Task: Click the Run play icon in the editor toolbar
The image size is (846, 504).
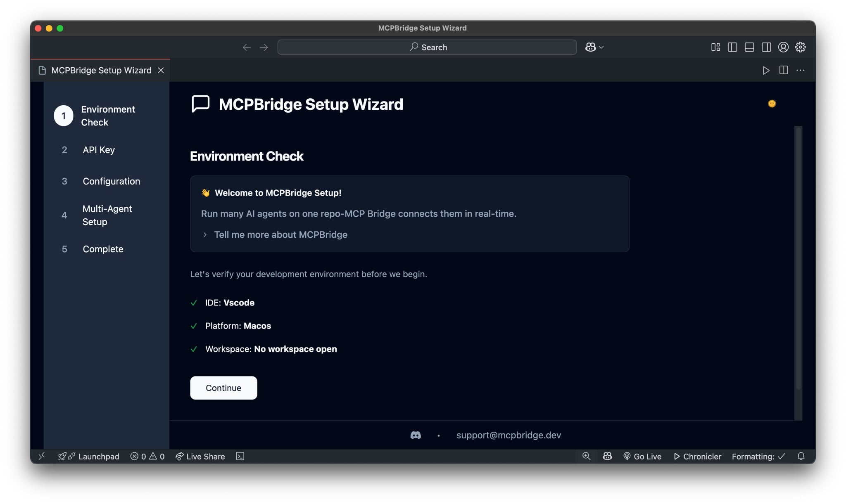Action: pos(766,70)
